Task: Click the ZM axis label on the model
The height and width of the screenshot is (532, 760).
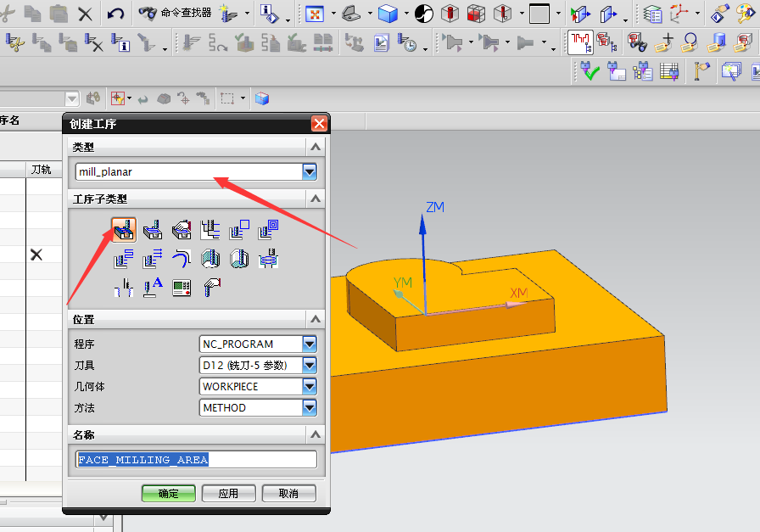Action: click(x=435, y=207)
